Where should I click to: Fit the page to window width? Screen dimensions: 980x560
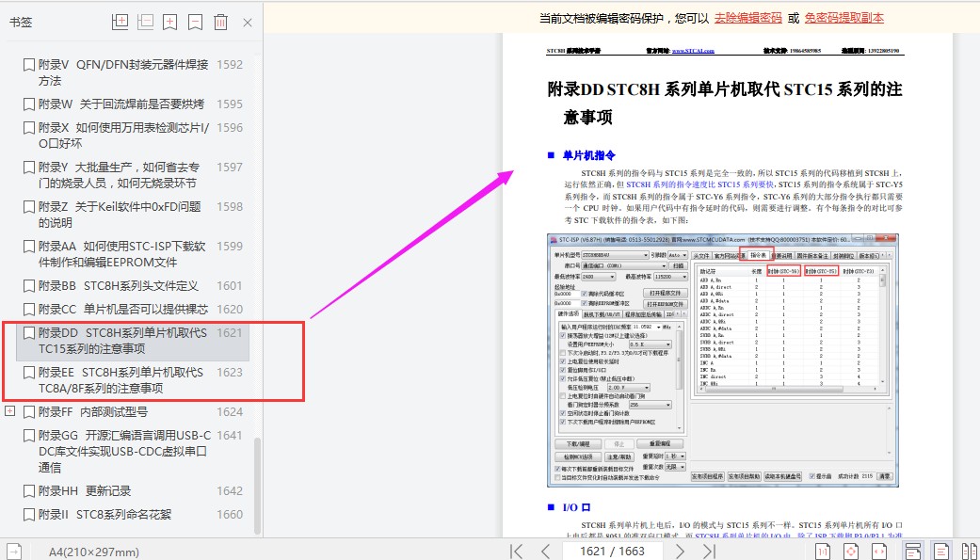[x=880, y=551]
